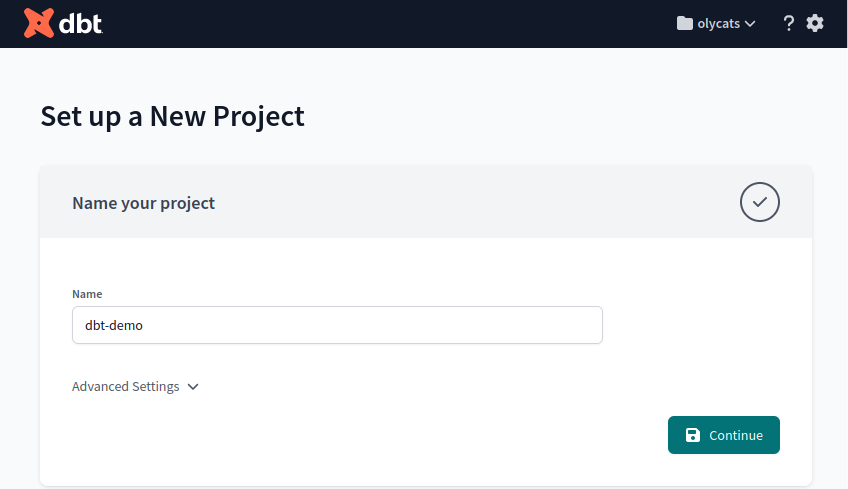Click the dbt wordmark text
Viewport: 848px width, 489px height.
(x=82, y=23)
